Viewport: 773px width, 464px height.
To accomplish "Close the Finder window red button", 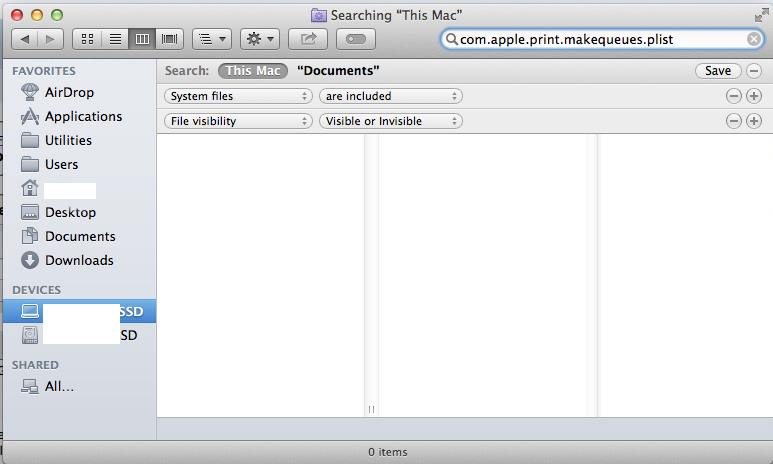I will [x=17, y=15].
